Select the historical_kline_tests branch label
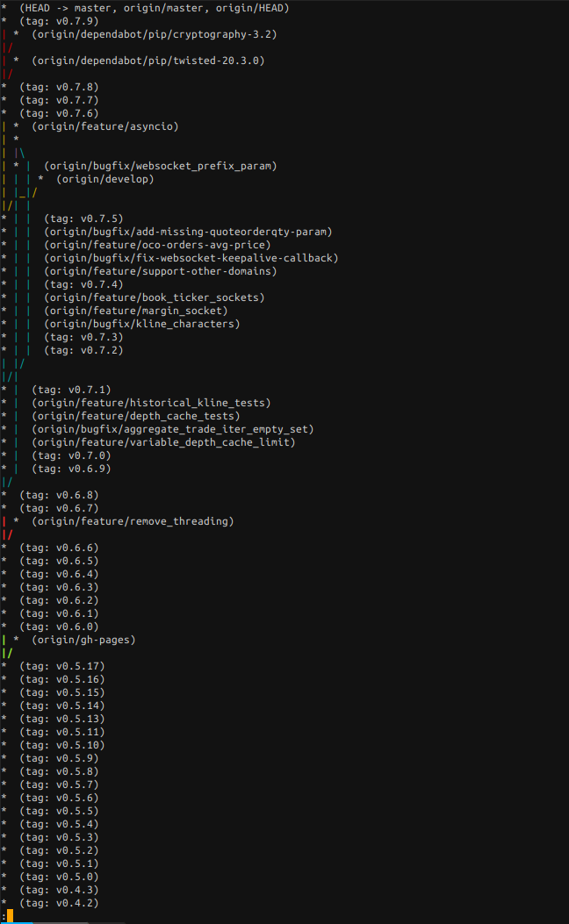This screenshot has height=924, width=569. (151, 403)
